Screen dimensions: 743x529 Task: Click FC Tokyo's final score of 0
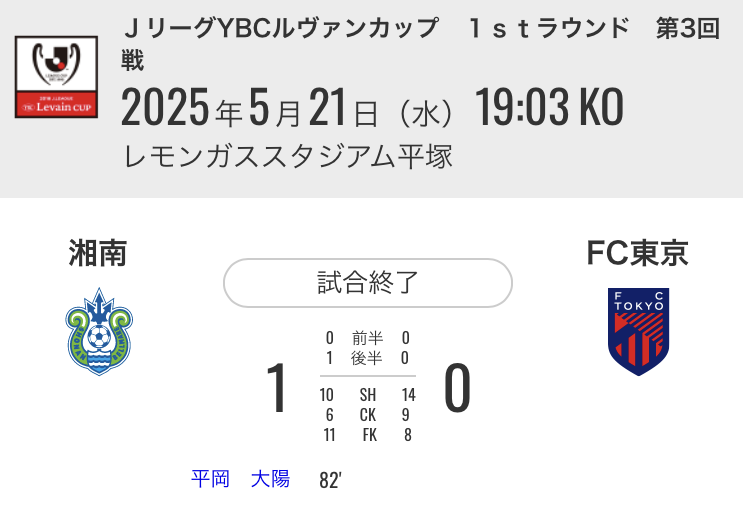pos(457,388)
